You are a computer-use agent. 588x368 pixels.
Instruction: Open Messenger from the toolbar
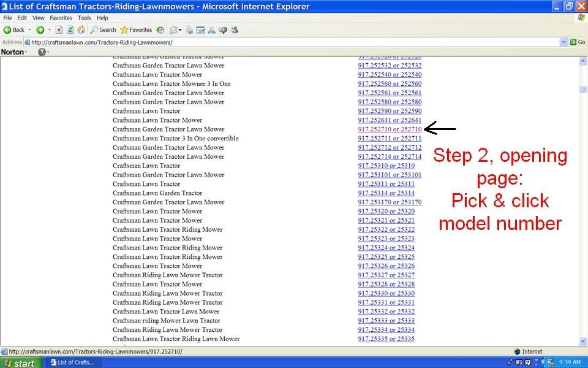[235, 30]
